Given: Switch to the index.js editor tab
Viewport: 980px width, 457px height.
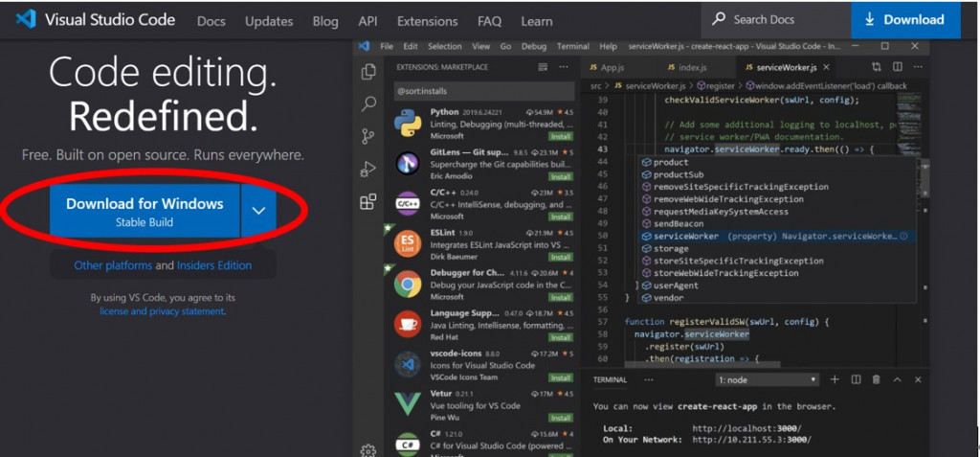Looking at the screenshot, I should (692, 68).
